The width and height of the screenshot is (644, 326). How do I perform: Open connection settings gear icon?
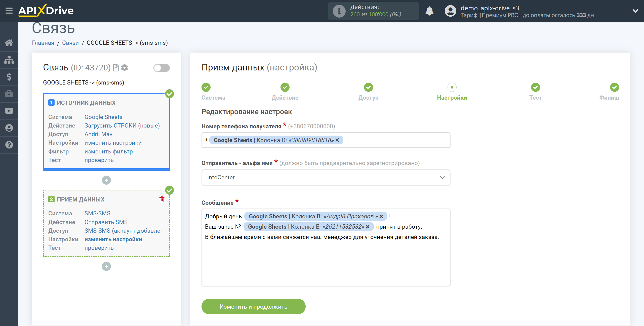(x=125, y=68)
